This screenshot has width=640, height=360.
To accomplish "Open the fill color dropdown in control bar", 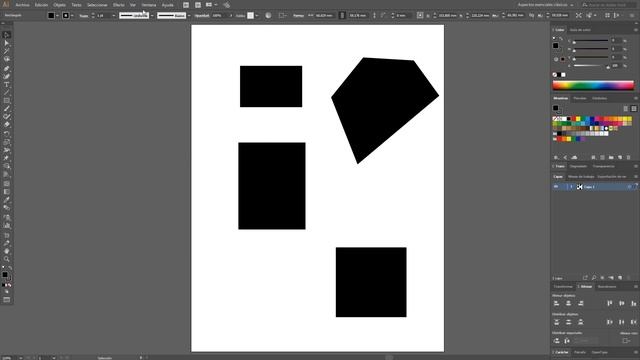I will point(57,16).
